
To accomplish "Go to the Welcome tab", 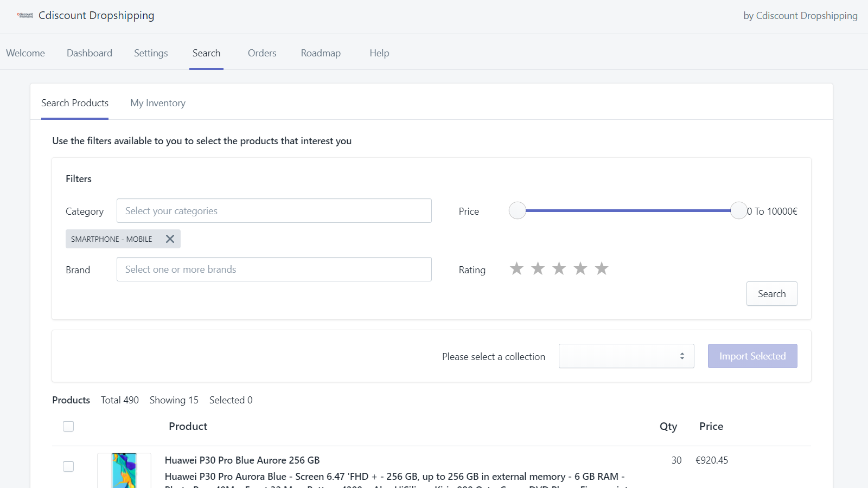I will [25, 53].
